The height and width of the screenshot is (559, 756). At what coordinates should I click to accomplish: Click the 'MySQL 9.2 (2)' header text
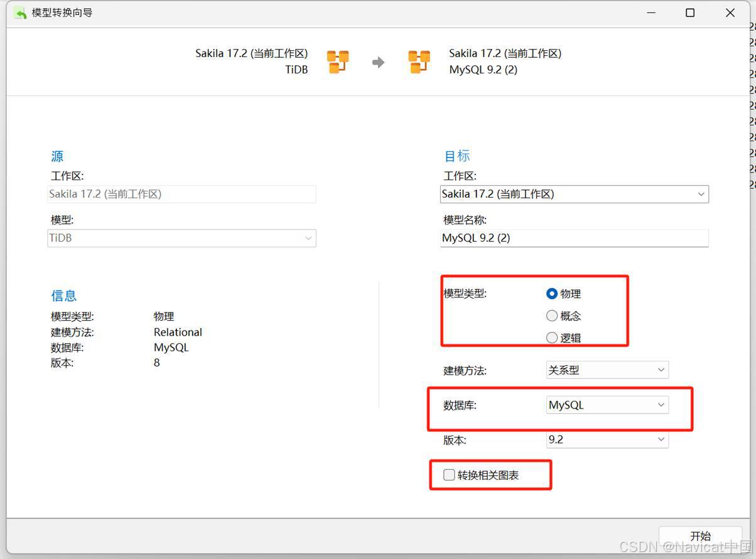click(x=483, y=70)
